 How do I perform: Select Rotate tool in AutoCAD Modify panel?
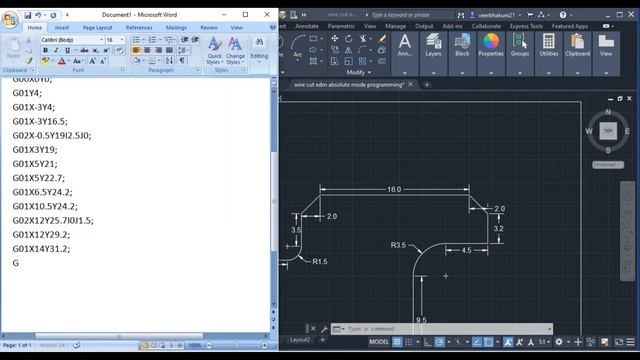(x=348, y=38)
